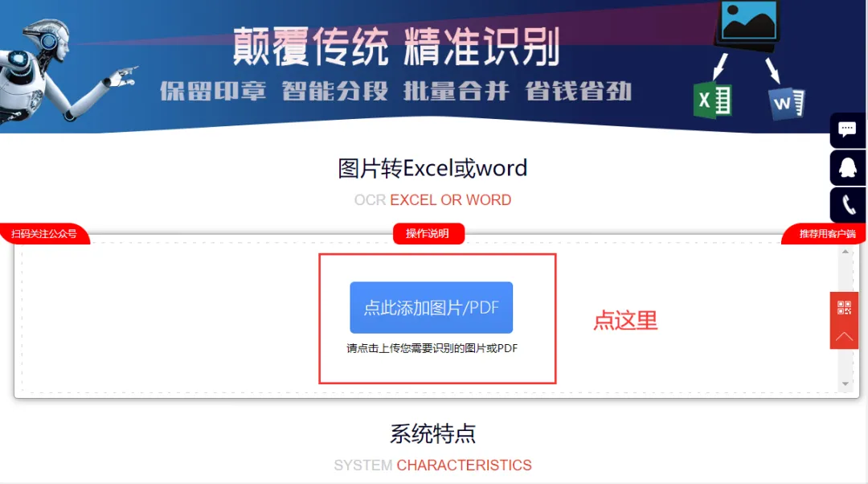The image size is (868, 484).
Task: Open the 操作说明 tab
Action: 428,233
